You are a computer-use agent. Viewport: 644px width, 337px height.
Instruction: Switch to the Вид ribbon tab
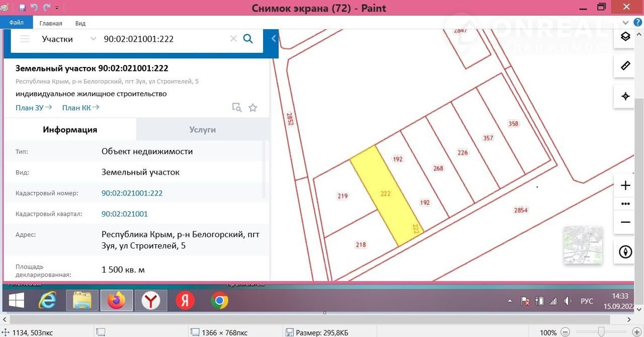(x=80, y=23)
